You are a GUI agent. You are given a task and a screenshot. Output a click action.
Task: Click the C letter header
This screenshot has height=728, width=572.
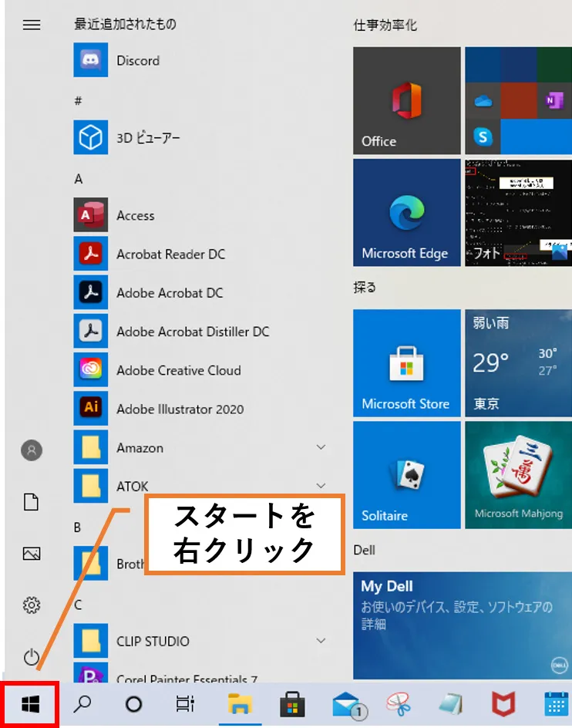(x=78, y=605)
